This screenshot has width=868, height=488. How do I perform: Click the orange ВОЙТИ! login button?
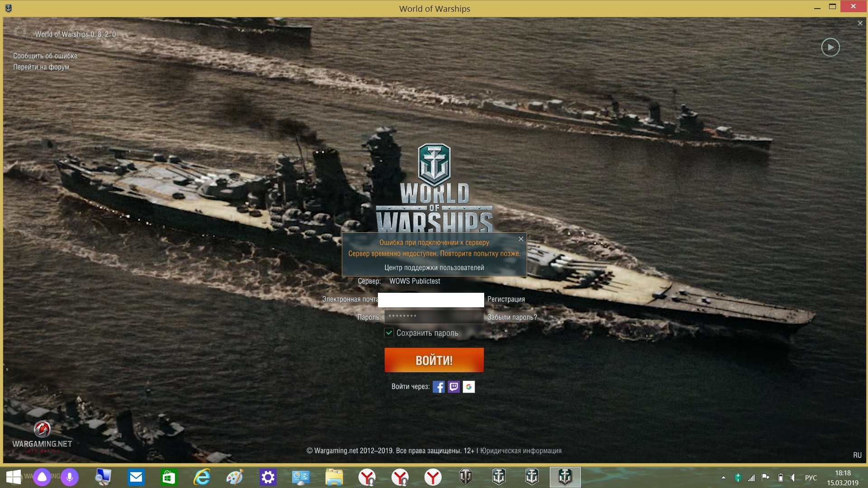(x=434, y=360)
